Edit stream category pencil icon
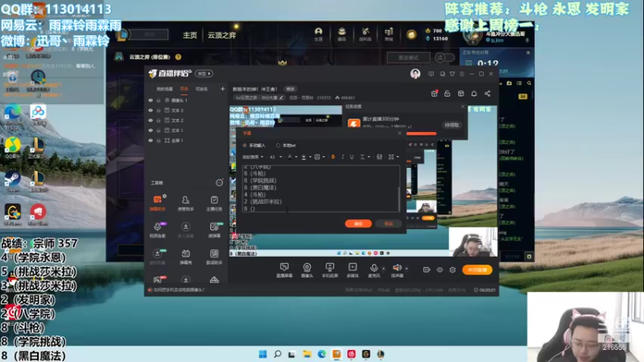The width and height of the screenshot is (644, 362). [x=281, y=97]
